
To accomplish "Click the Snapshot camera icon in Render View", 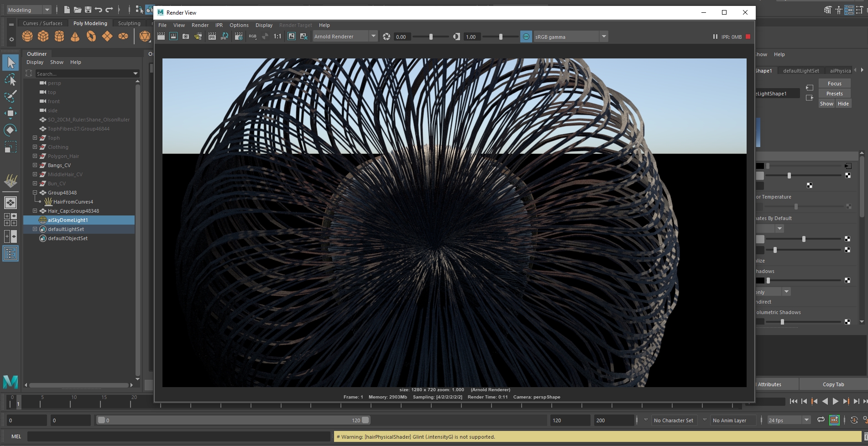I will (186, 37).
